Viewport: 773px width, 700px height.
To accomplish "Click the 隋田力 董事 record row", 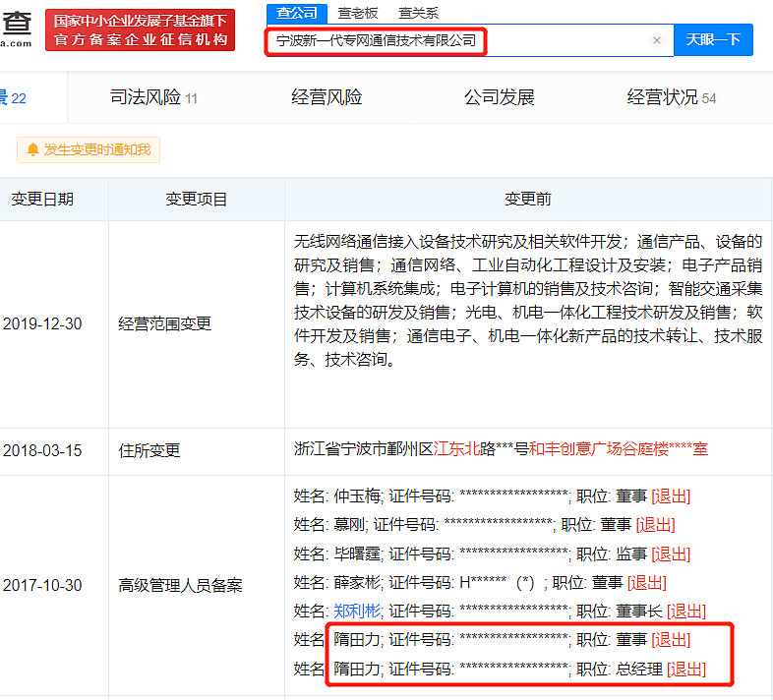I will (x=492, y=640).
